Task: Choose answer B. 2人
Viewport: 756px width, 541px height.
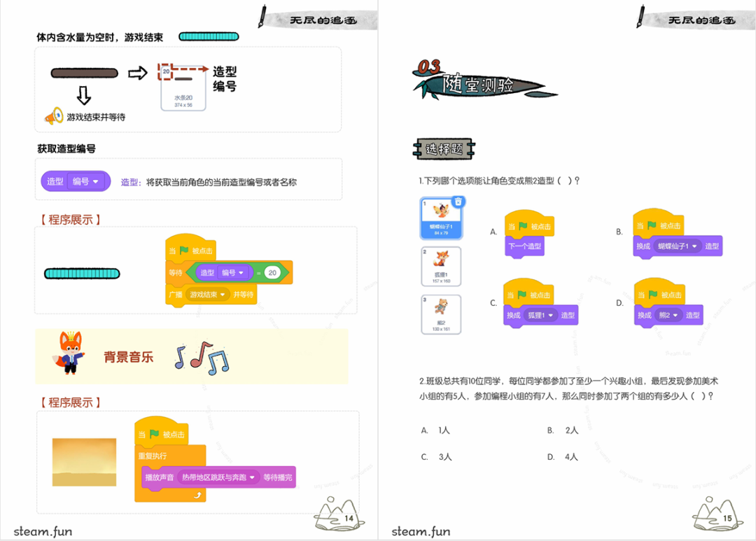Action: pos(563,430)
